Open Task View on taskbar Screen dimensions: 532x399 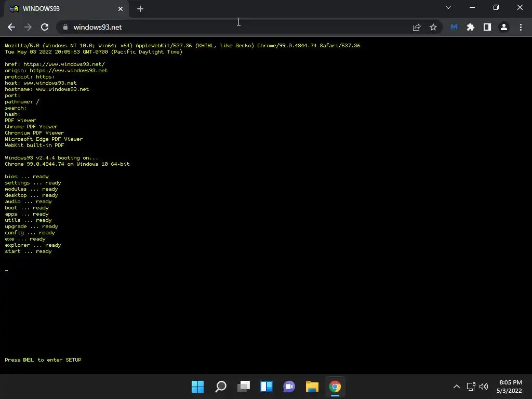point(244,387)
